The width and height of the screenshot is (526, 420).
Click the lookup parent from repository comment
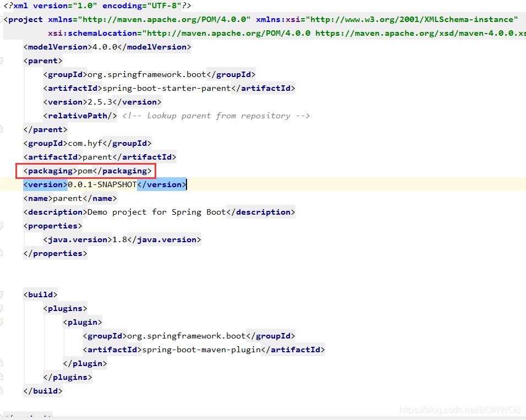coord(216,116)
